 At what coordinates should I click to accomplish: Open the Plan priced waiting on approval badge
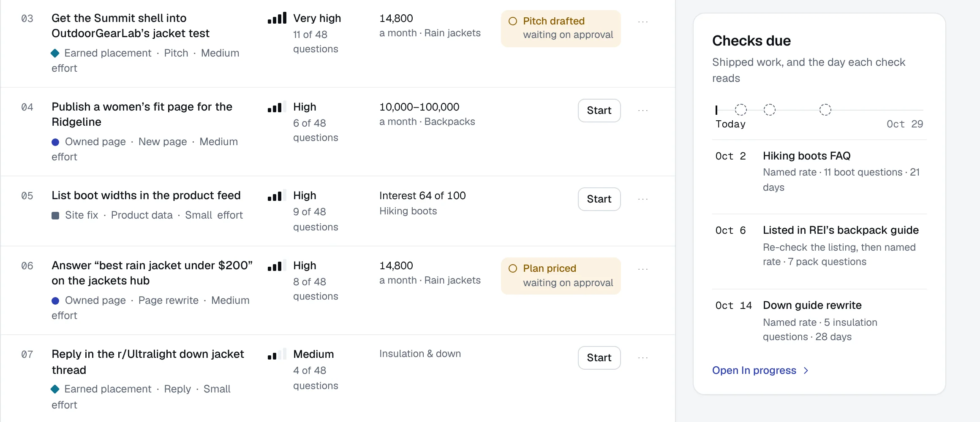point(561,276)
